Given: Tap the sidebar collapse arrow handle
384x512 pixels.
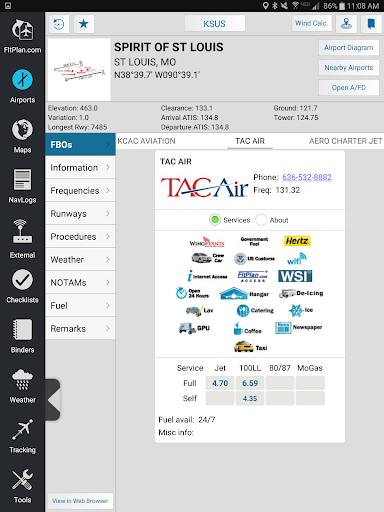Looking at the screenshot, I should pos(53,400).
